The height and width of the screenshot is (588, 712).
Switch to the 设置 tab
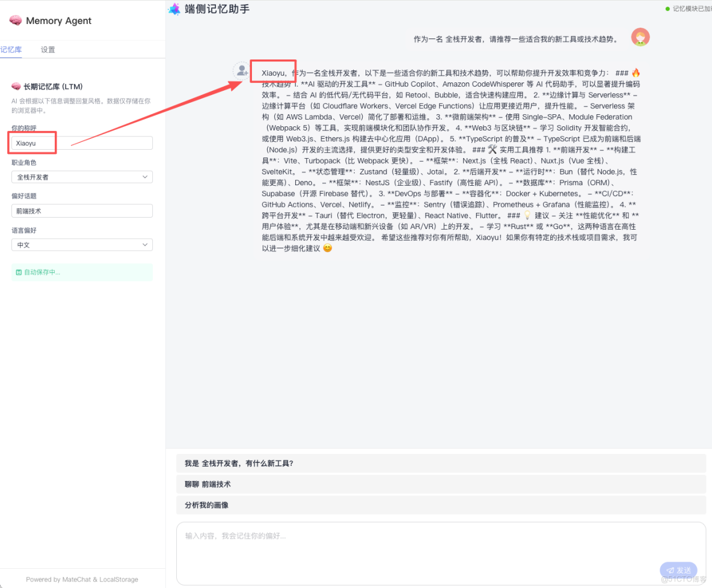(x=48, y=49)
